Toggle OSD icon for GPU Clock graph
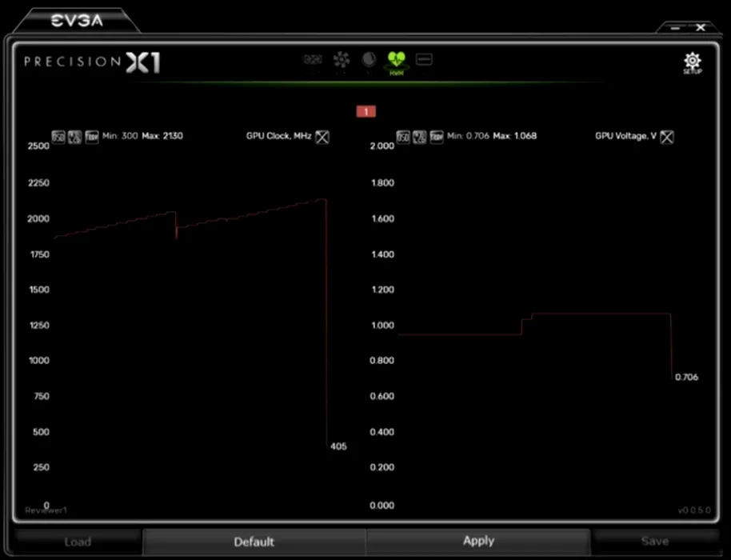This screenshot has height=560, width=731. (x=58, y=137)
